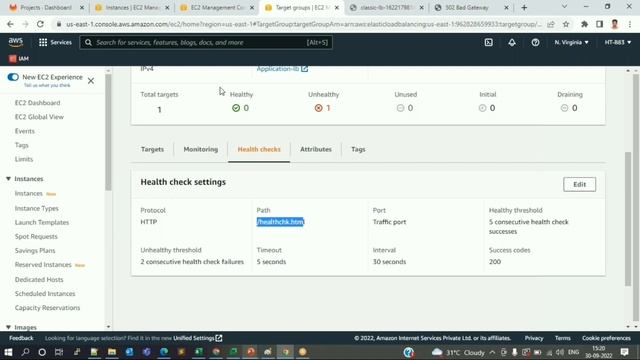Viewport: 640px width, 360px height.
Task: Open the N. Virginia region dropdown
Action: coord(571,42)
